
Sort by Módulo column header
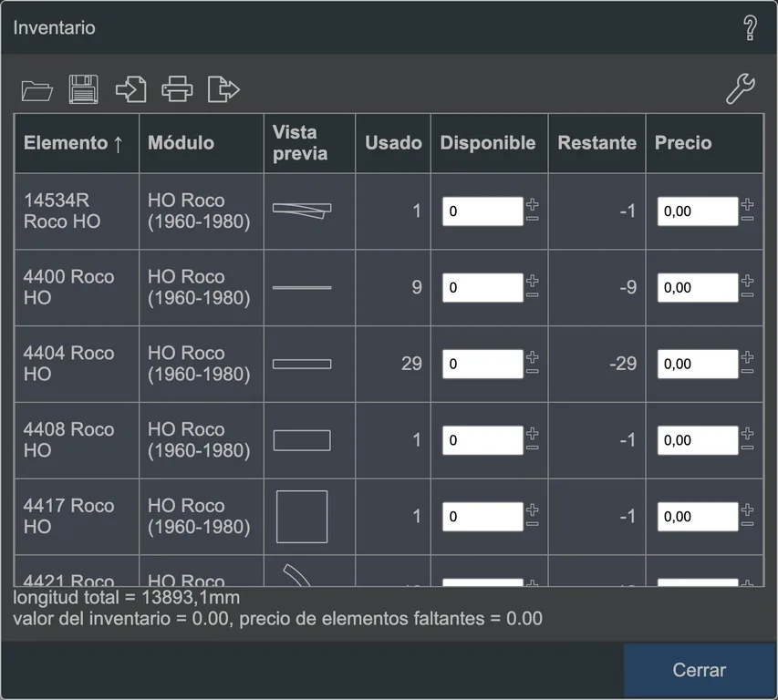point(202,143)
